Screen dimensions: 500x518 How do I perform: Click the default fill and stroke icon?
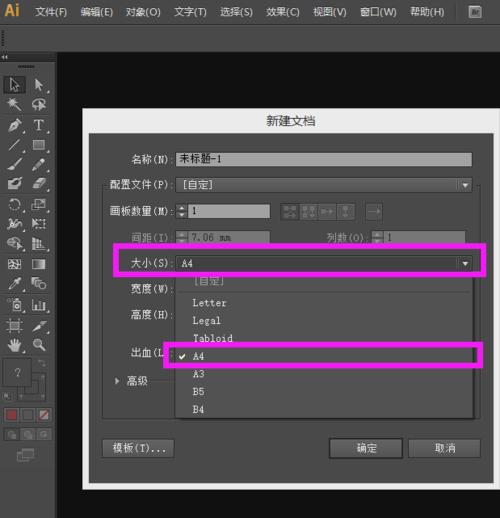[7, 397]
